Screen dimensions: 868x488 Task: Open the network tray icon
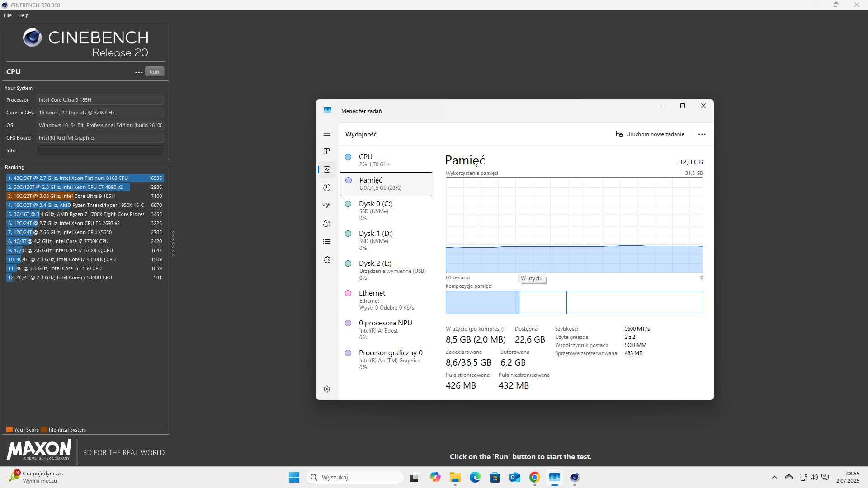[803, 477]
